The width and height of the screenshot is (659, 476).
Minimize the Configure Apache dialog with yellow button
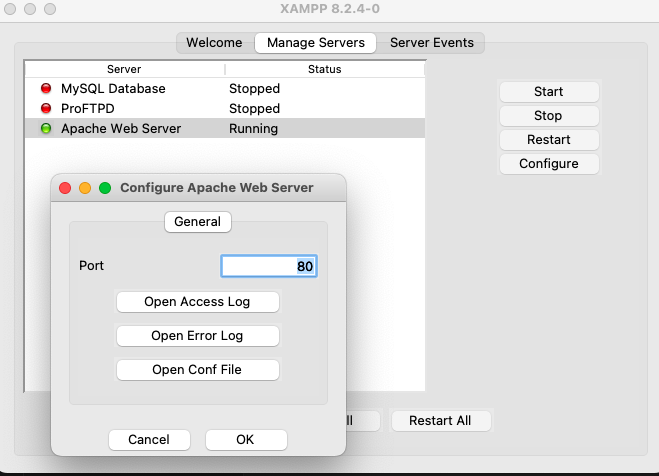[85, 188]
